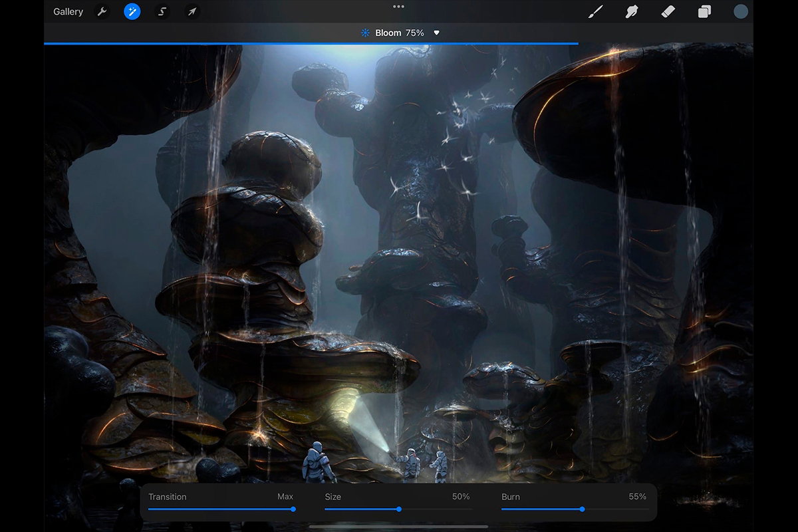Choose the Smudge tool
Image resolution: width=798 pixels, height=532 pixels.
point(632,11)
